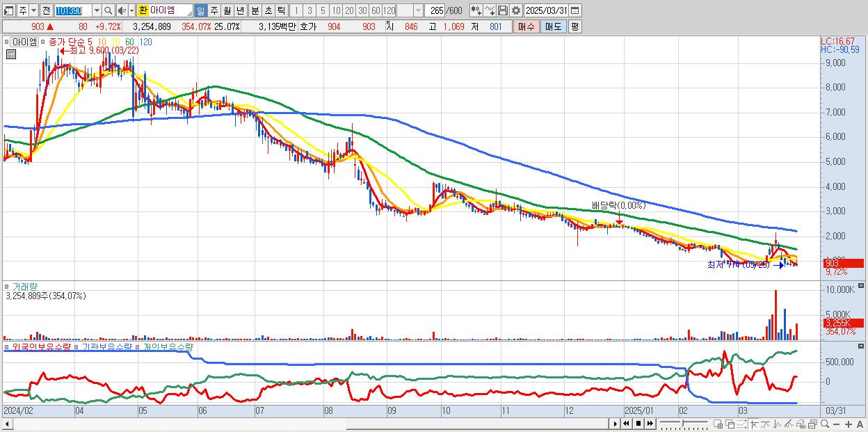Screen dimensions: 868x432
Task: Toggle the 20 moving average legend label
Action: [115, 42]
